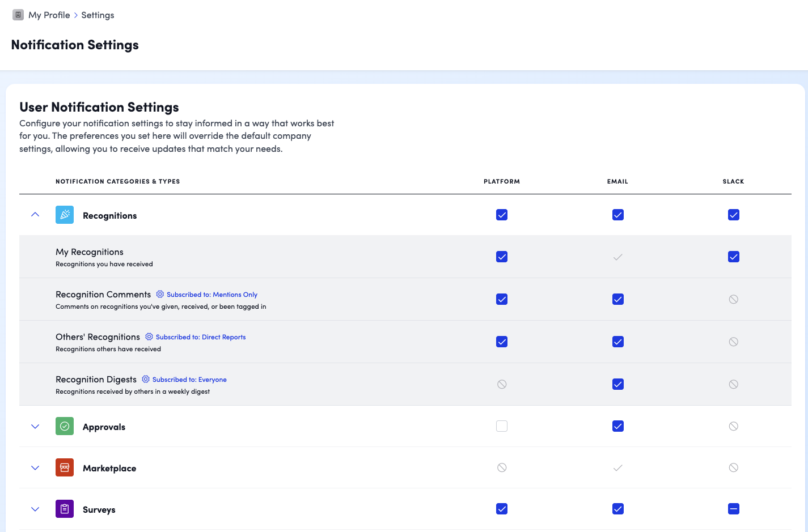Click gear icon next to Recognition Digests

point(146,380)
